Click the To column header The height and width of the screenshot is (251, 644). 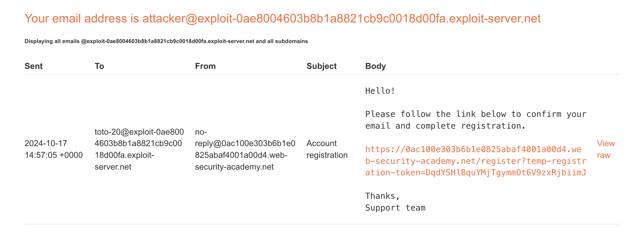[99, 66]
